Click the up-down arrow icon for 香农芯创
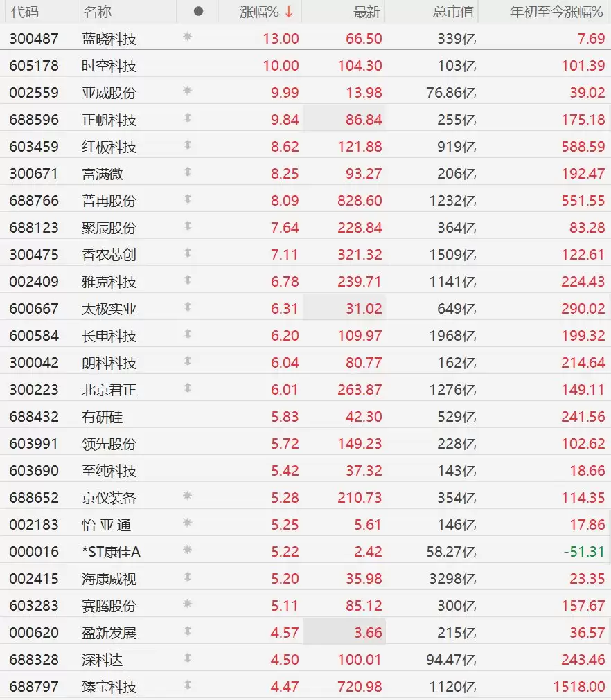Viewport: 611px width, 700px height. tap(188, 253)
